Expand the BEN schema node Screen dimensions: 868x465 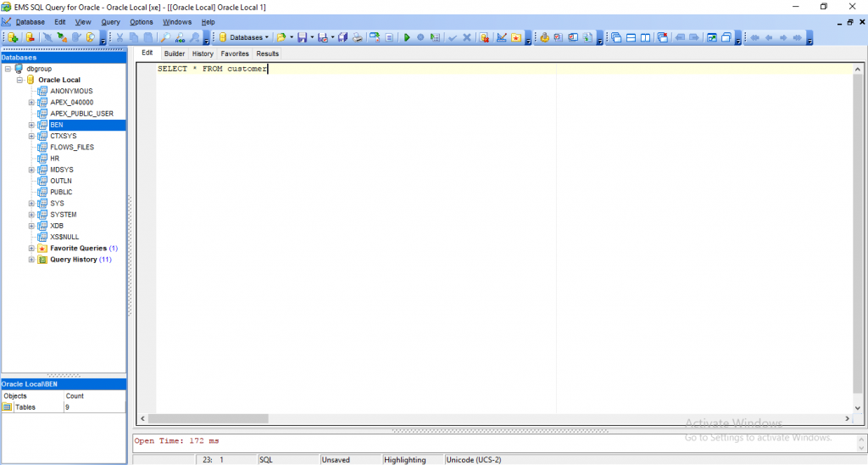pyautogui.click(x=31, y=125)
